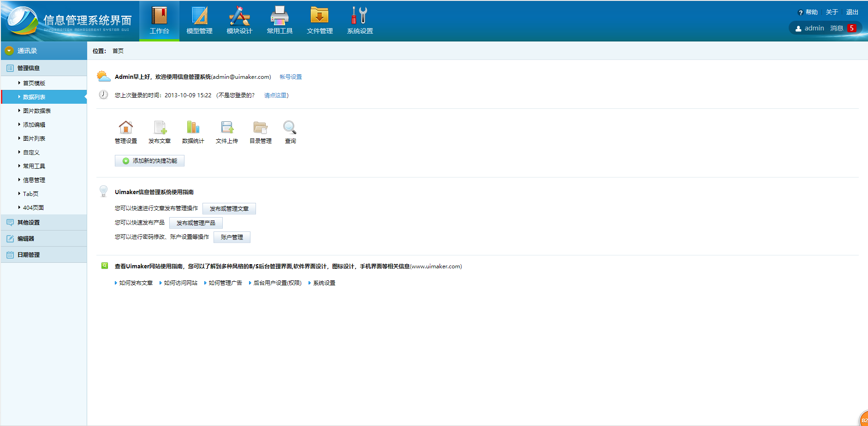
Task: Open the 如何发布文章 guide link
Action: point(136,283)
